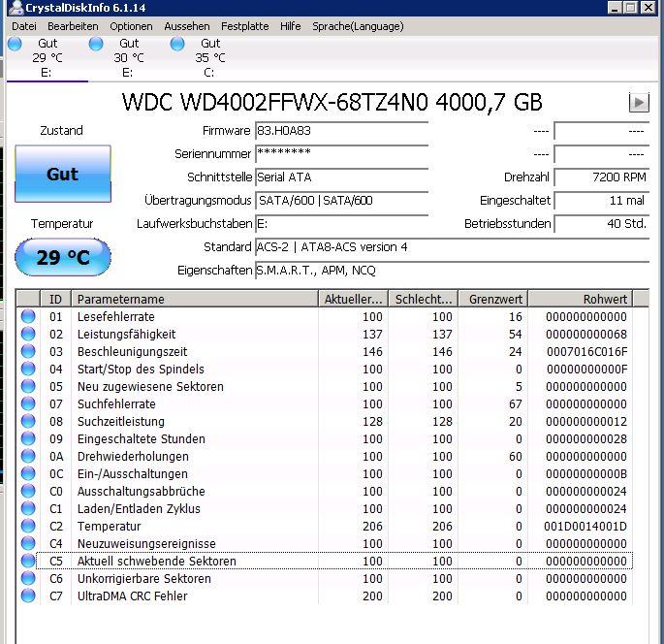Click status orb of 08 Suchzeitleistung row
This screenshot has width=664, height=644.
pos(28,421)
